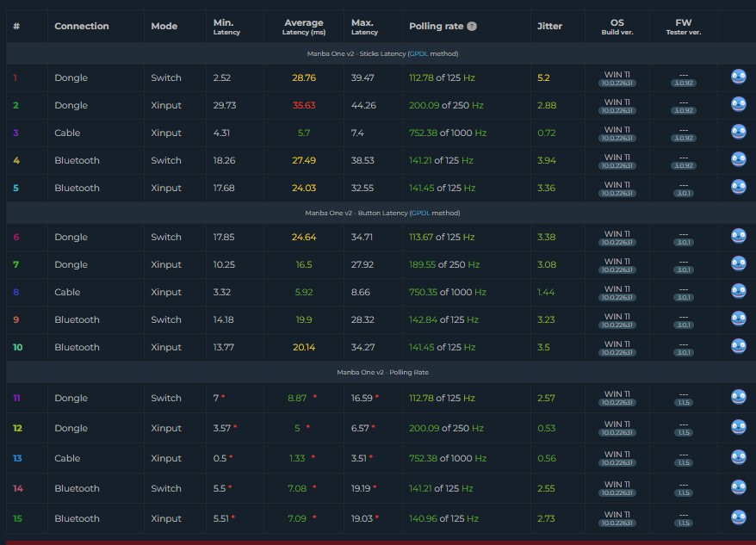
Task: Select the average latency value 24.03
Action: point(304,188)
